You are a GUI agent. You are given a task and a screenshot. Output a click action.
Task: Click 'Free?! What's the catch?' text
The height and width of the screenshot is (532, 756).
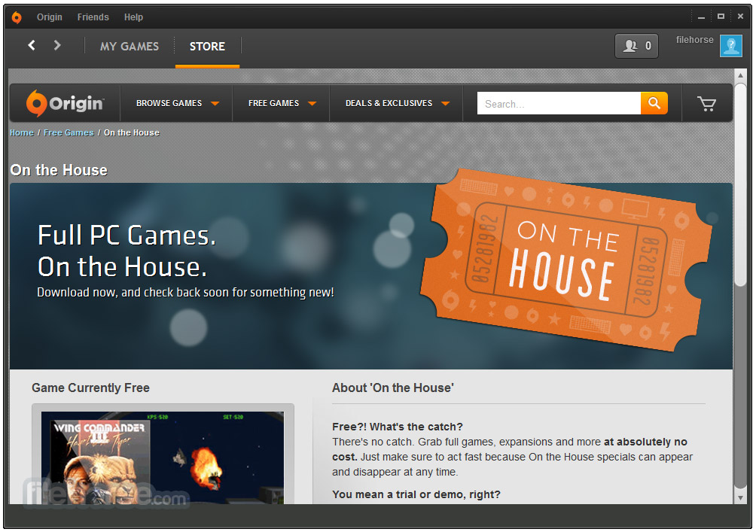[x=398, y=427]
